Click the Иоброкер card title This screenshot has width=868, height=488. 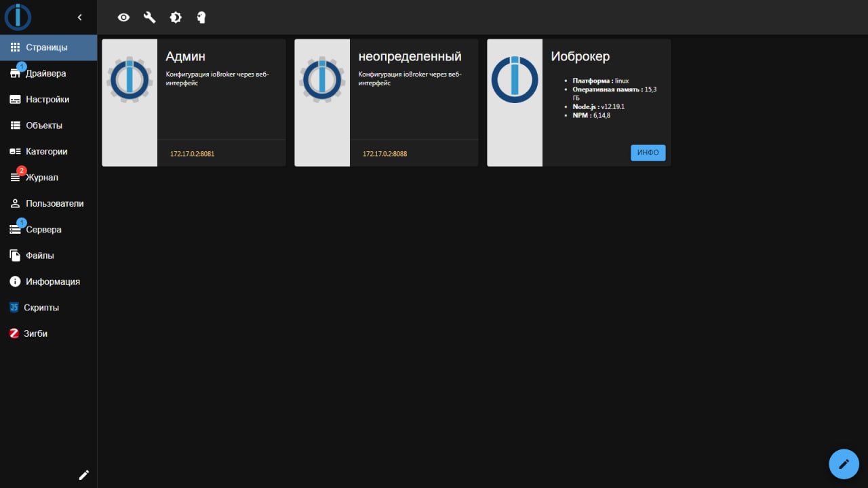[580, 57]
